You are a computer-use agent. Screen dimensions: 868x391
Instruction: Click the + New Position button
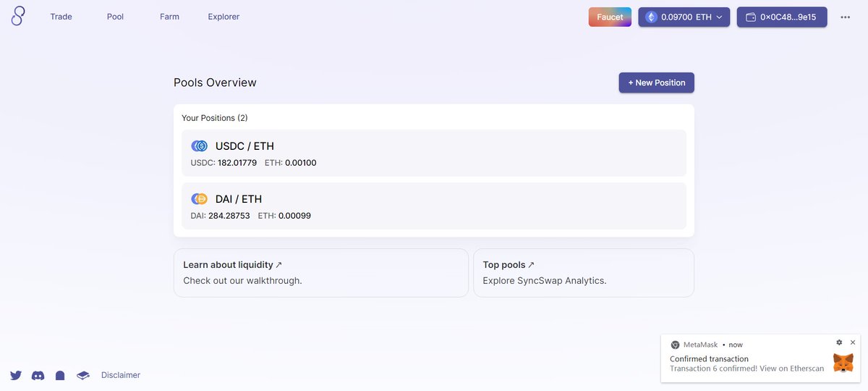click(x=656, y=83)
